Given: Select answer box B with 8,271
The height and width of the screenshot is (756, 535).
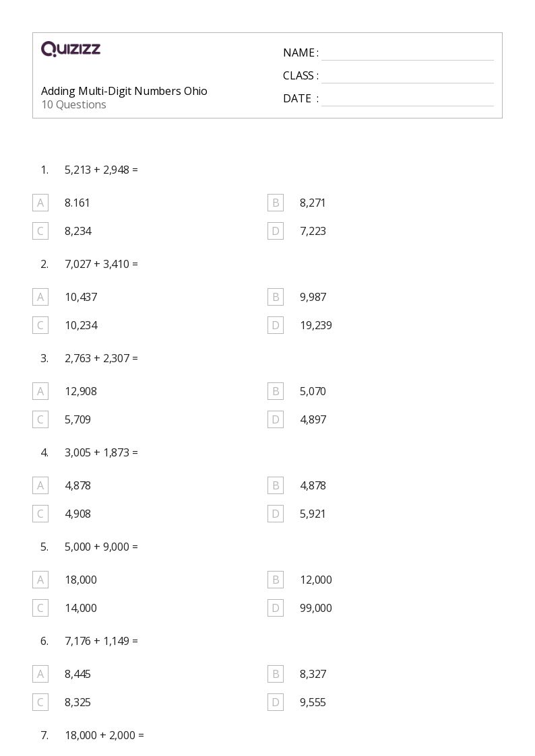Looking at the screenshot, I should pos(276,203).
